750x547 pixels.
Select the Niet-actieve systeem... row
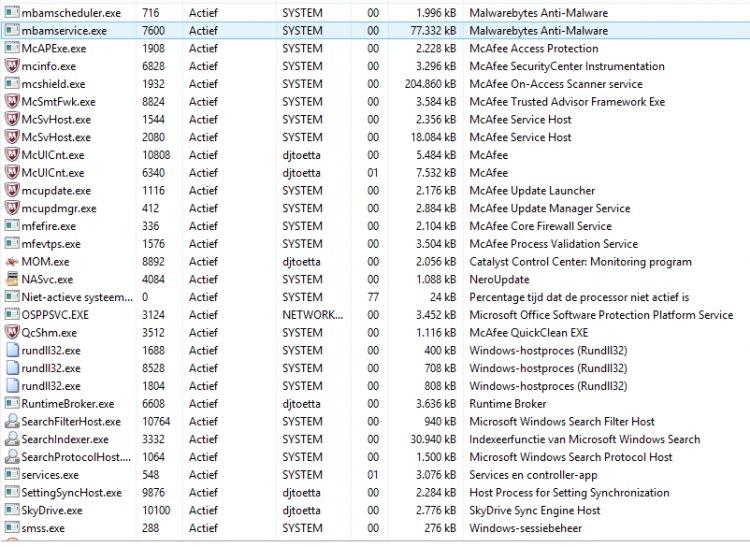(x=77, y=297)
